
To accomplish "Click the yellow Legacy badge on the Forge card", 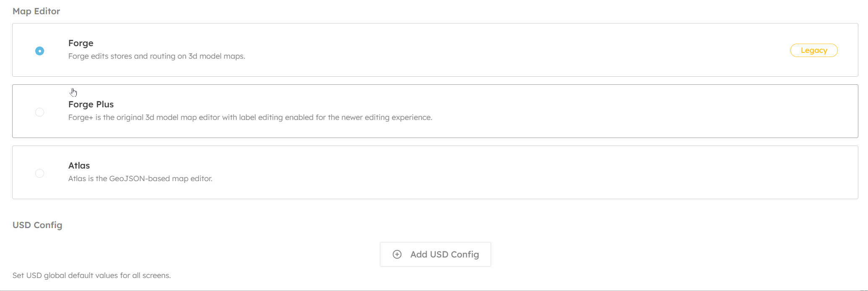I will click(814, 50).
